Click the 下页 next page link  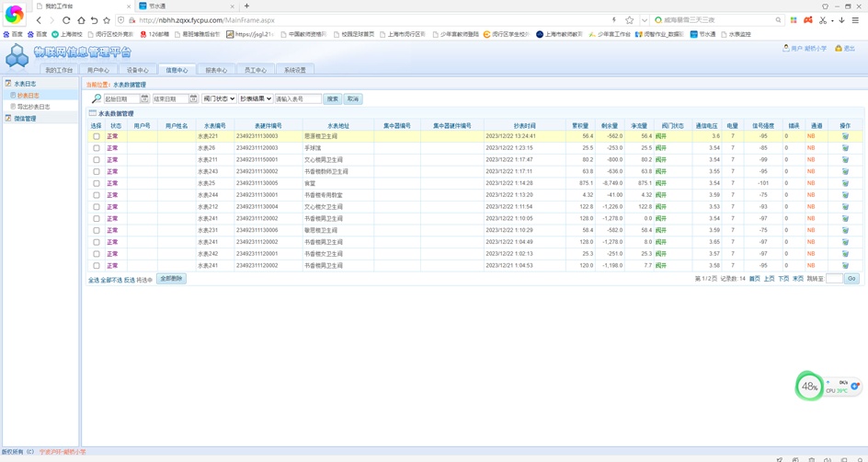click(782, 279)
